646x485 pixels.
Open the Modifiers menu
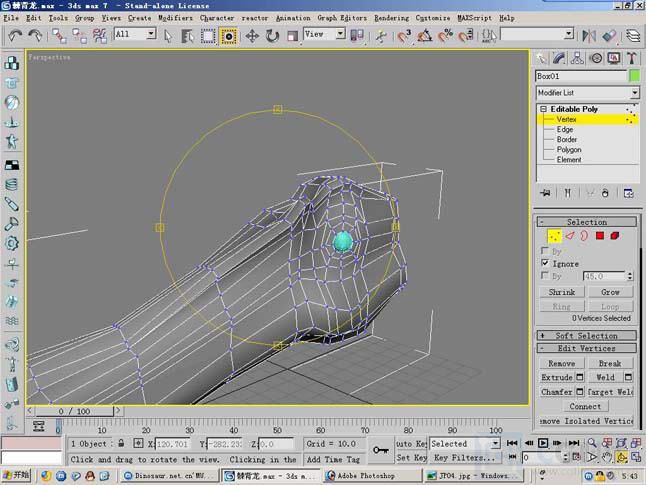pos(175,18)
